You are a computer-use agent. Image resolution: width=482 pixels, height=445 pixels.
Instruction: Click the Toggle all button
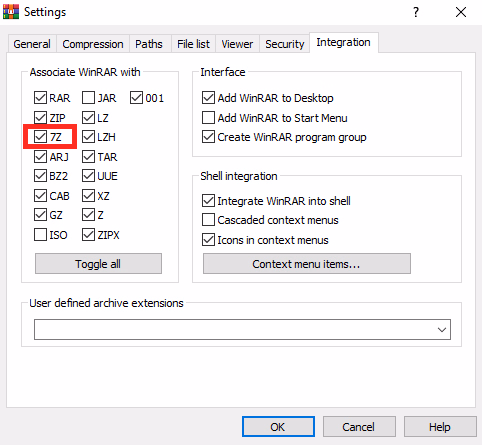(98, 264)
